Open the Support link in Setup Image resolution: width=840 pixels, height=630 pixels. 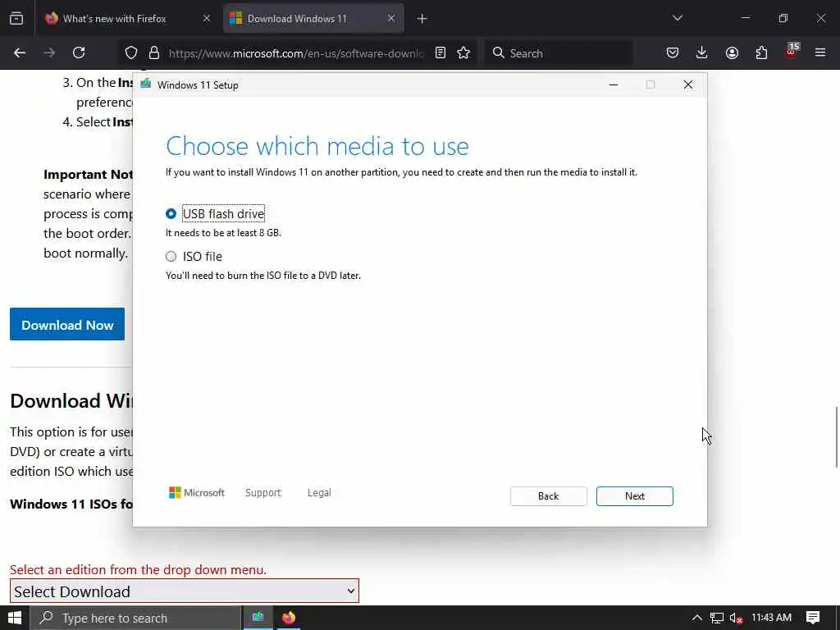tap(263, 492)
